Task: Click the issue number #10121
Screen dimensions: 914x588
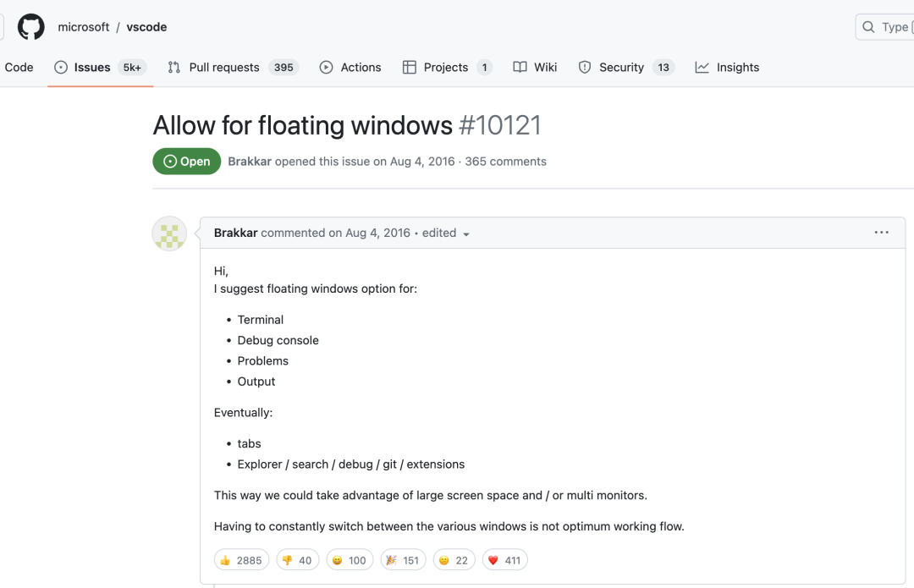Action: tap(500, 125)
